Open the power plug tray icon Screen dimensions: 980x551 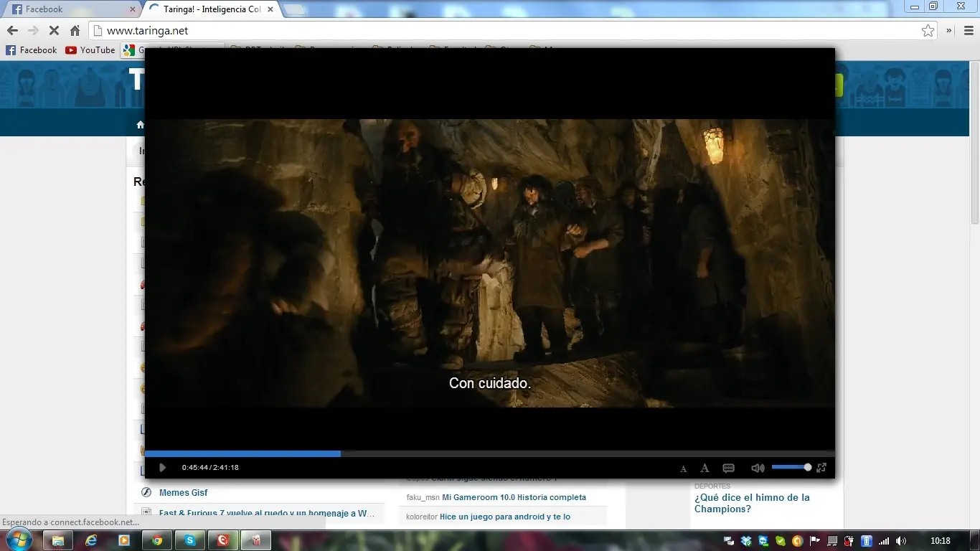pyautogui.click(x=849, y=541)
